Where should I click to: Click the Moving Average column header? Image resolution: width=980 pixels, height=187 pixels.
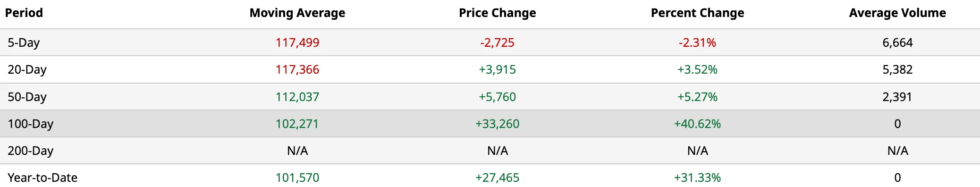pyautogui.click(x=297, y=13)
